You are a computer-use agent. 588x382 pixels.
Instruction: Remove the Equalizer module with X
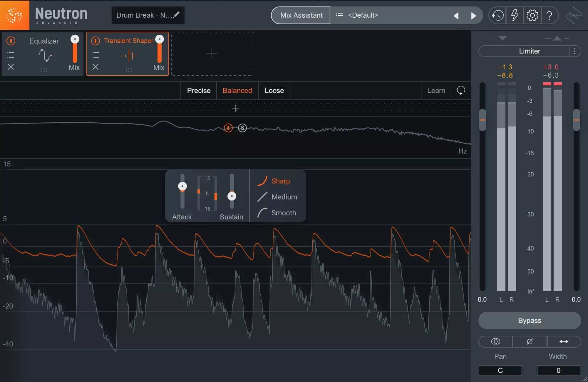11,67
